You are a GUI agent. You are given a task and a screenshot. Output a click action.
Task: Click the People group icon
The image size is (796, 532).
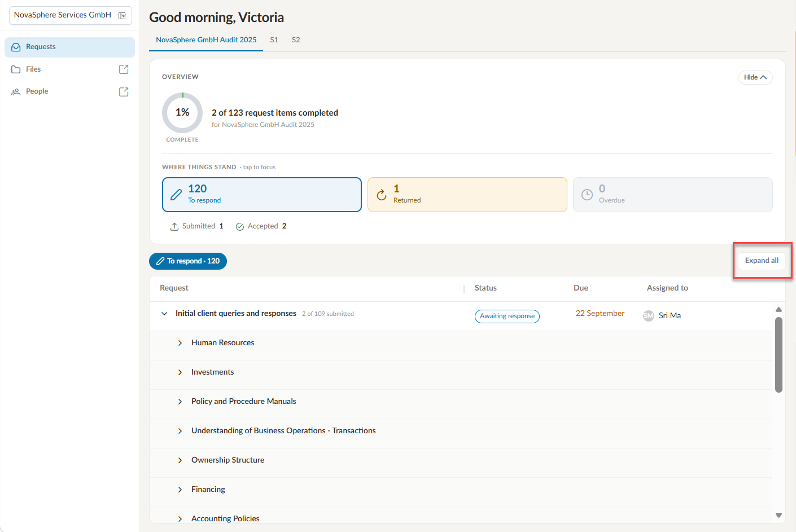tap(16, 91)
